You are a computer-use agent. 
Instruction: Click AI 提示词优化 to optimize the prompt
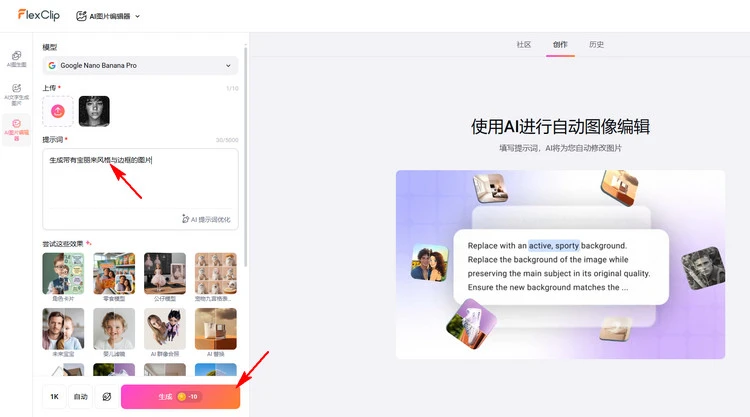coord(206,218)
